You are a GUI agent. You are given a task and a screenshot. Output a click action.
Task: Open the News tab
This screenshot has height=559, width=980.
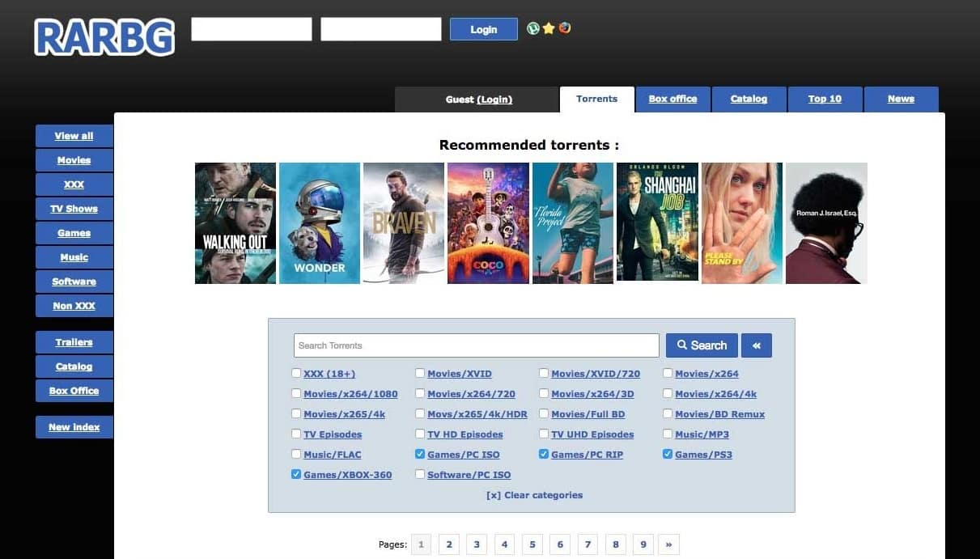point(901,100)
